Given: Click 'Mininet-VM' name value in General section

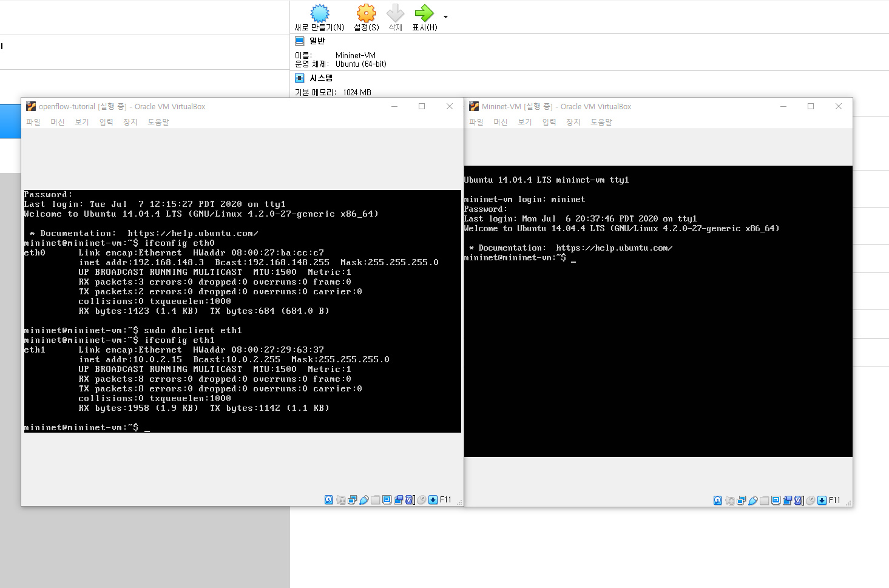Looking at the screenshot, I should point(356,55).
